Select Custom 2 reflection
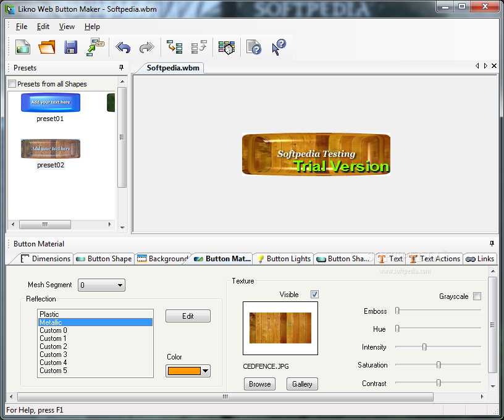The image size is (504, 420). point(96,346)
